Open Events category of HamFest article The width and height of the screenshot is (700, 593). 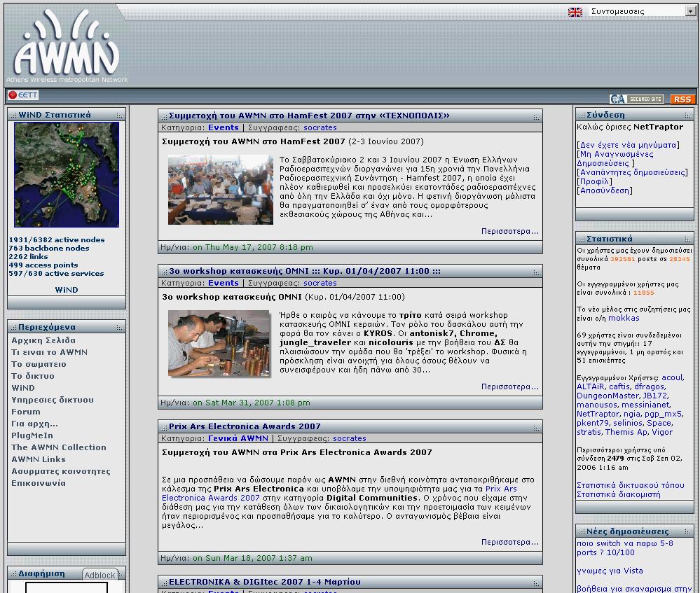224,127
